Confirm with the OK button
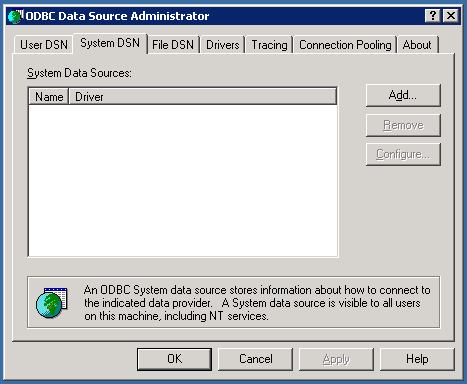Image resolution: width=467 pixels, height=384 pixels. point(174,359)
